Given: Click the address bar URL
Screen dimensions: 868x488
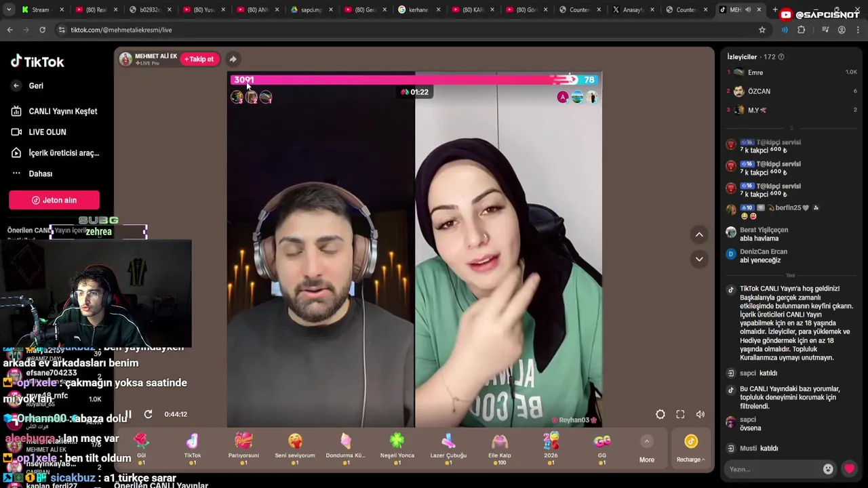Looking at the screenshot, I should (121, 30).
